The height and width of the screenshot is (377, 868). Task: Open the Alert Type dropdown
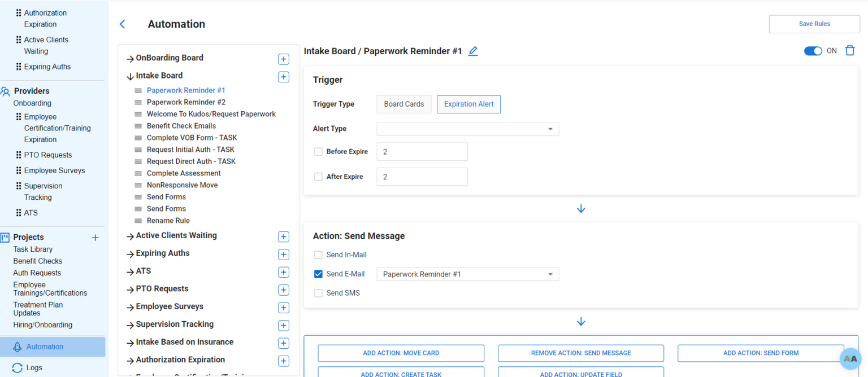pos(467,129)
